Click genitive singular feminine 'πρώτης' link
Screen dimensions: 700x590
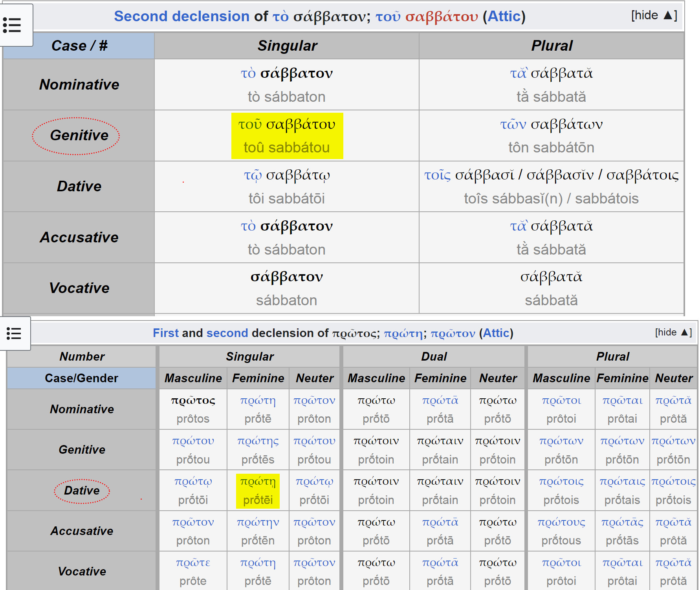click(258, 442)
